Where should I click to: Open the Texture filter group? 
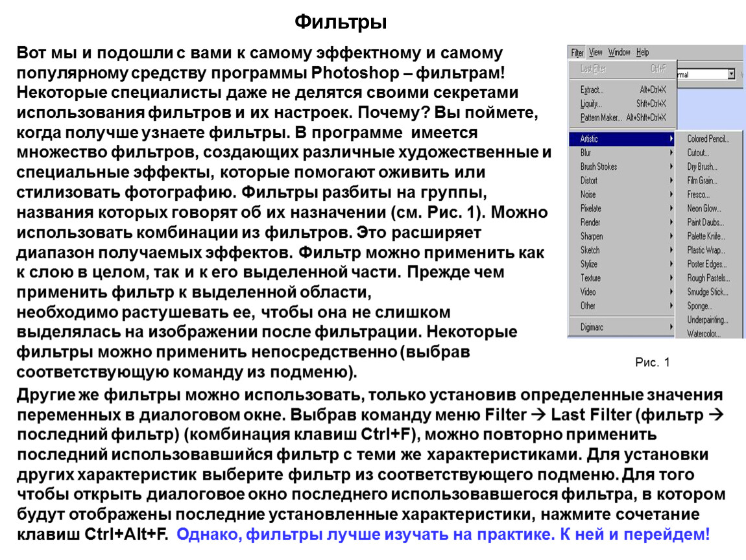tap(622, 278)
